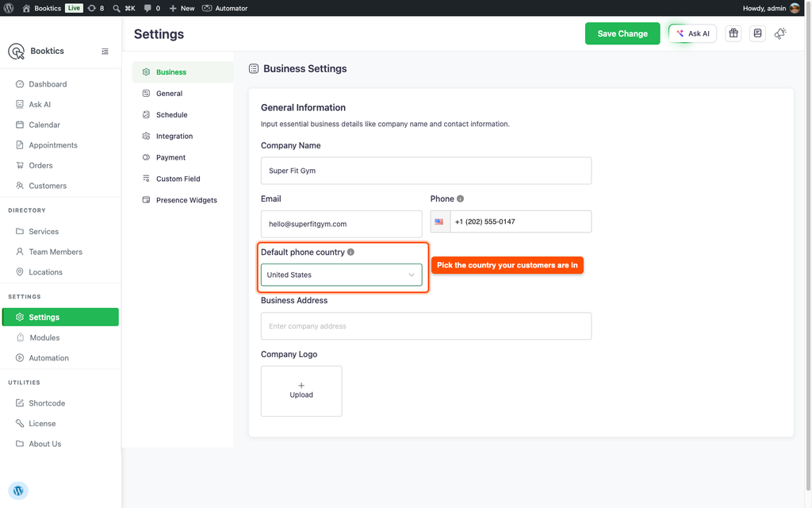Image resolution: width=812 pixels, height=508 pixels.
Task: Edit the Company Name field
Action: pos(426,171)
